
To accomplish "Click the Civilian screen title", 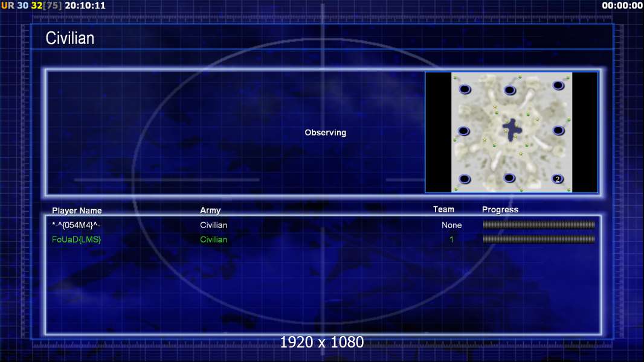I will pyautogui.click(x=70, y=38).
